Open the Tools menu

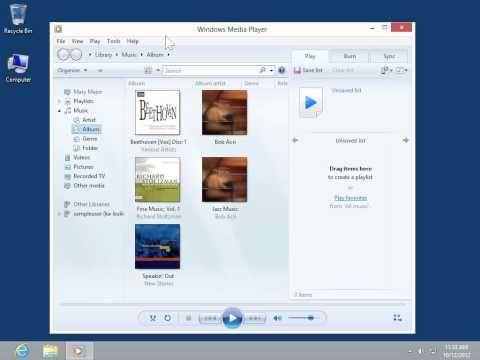tap(113, 41)
